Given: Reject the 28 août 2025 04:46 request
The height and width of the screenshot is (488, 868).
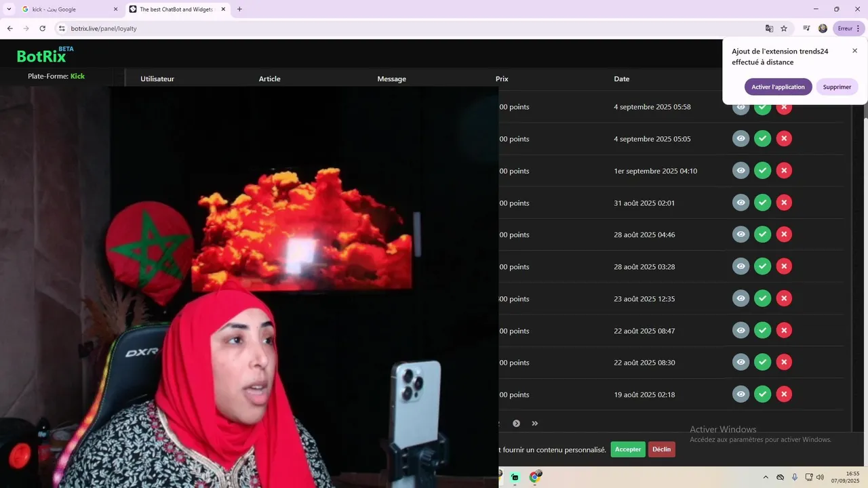Looking at the screenshot, I should [784, 234].
